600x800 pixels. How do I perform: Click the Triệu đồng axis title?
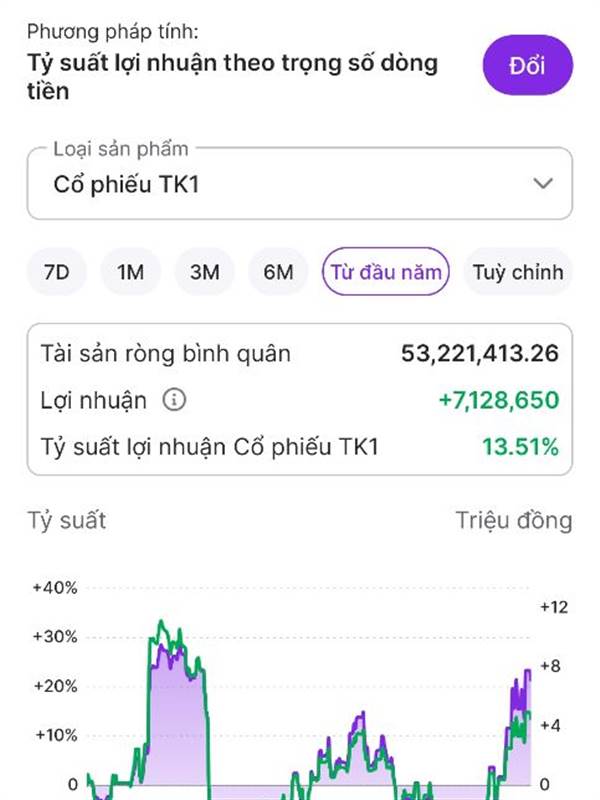pos(514,520)
